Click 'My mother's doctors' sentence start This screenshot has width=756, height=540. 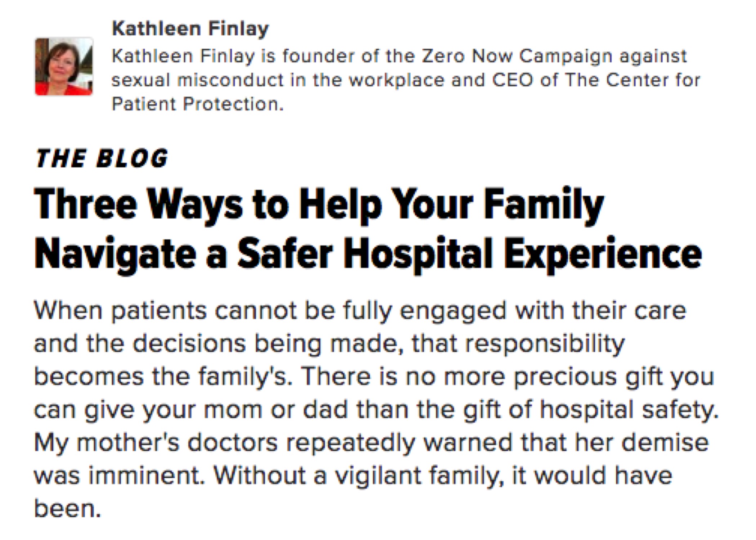(x=156, y=443)
